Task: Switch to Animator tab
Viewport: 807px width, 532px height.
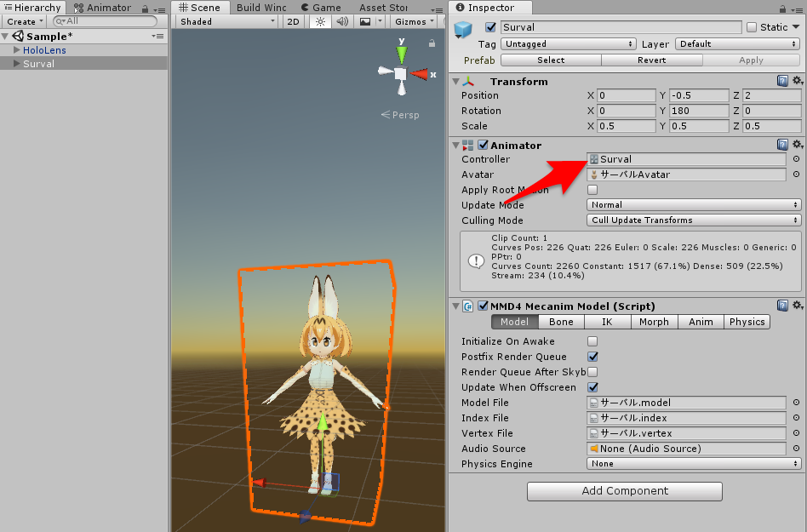Action: pos(102,8)
